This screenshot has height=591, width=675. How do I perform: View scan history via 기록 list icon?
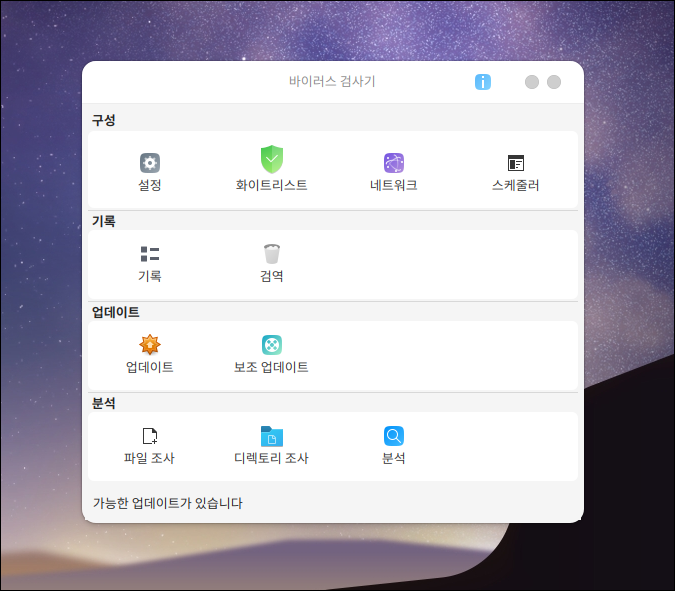(150, 254)
